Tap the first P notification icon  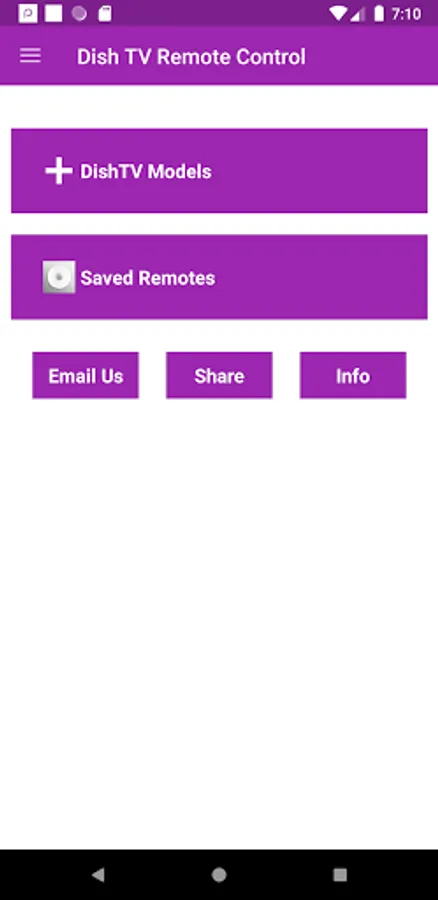pyautogui.click(x=28, y=14)
